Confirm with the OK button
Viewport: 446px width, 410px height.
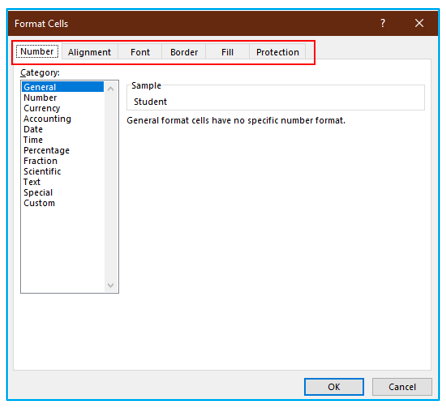point(334,387)
